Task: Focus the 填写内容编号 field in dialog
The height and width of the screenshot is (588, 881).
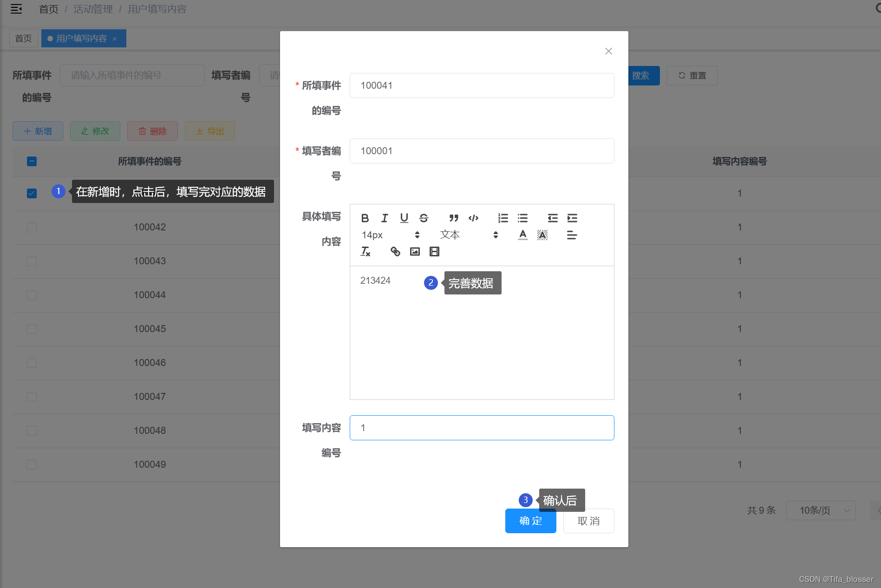Action: [x=482, y=428]
